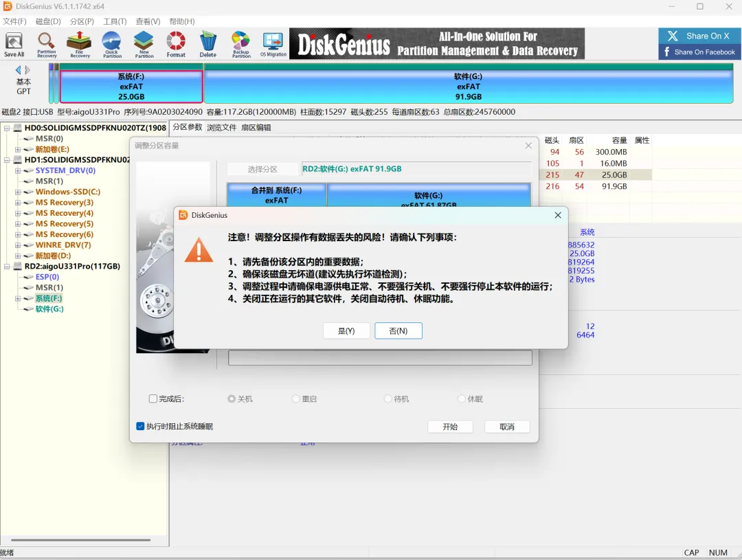This screenshot has height=560, width=742.
Task: Open the 文件(F) menu
Action: [x=14, y=21]
